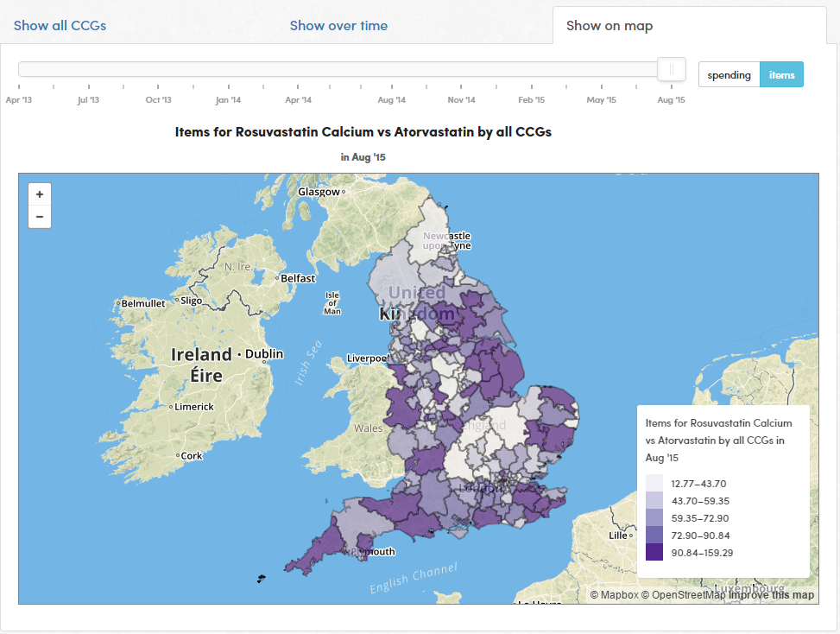Select the "Show on map" tab
The width and height of the screenshot is (840, 634).
609,25
